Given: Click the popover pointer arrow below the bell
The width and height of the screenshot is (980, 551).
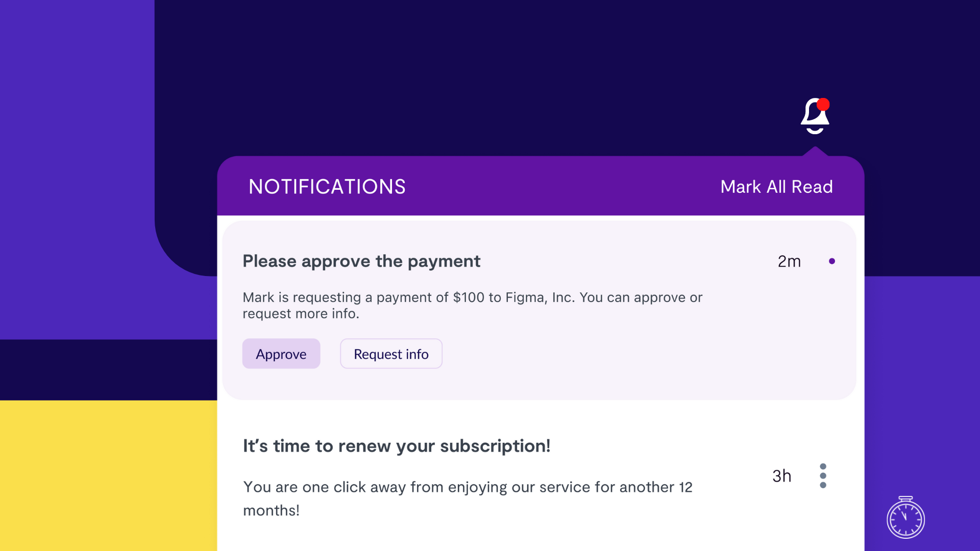Looking at the screenshot, I should pyautogui.click(x=815, y=152).
